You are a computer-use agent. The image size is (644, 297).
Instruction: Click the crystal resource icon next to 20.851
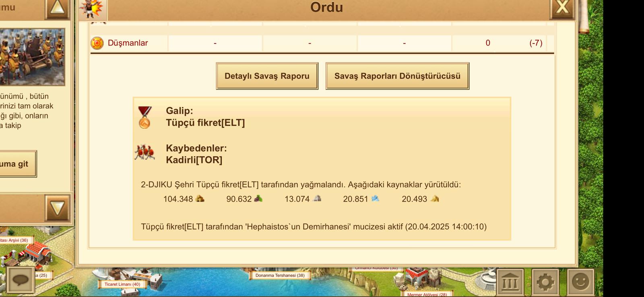(375, 198)
